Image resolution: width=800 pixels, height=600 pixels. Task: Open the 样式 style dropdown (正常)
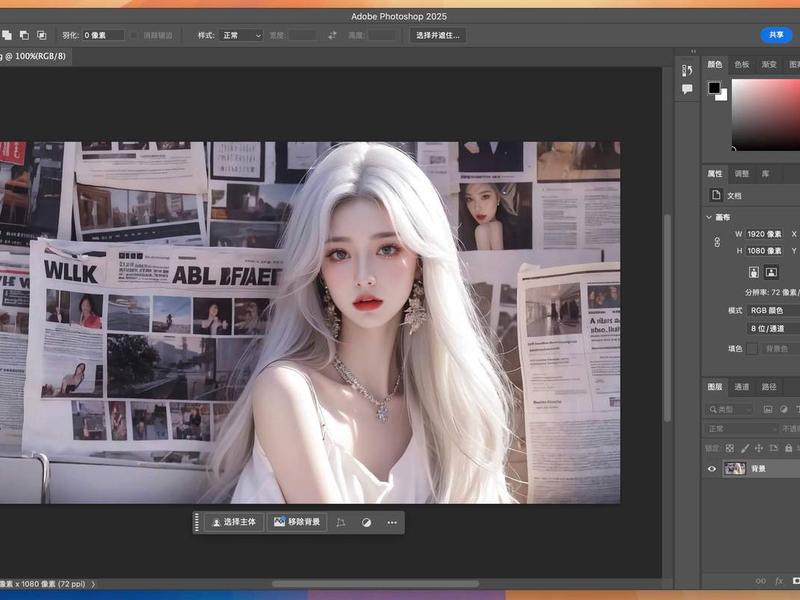[241, 35]
